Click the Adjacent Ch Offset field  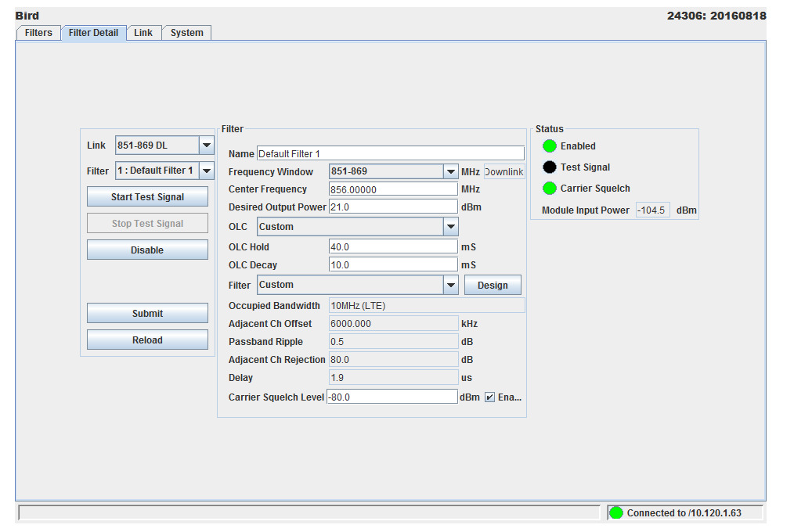click(393, 324)
